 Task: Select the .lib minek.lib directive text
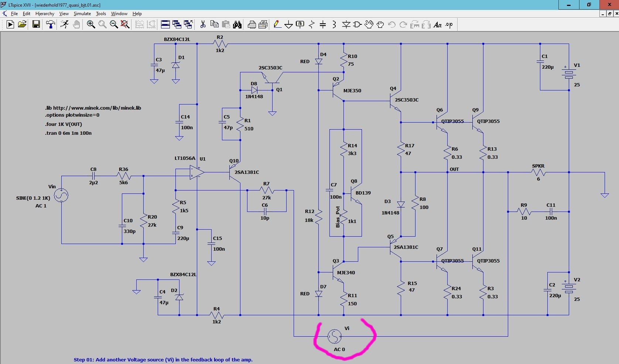pyautogui.click(x=93, y=108)
